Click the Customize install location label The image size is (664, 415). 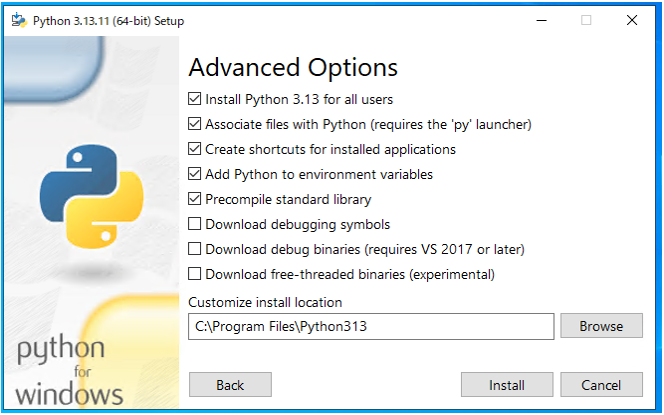pos(265,302)
